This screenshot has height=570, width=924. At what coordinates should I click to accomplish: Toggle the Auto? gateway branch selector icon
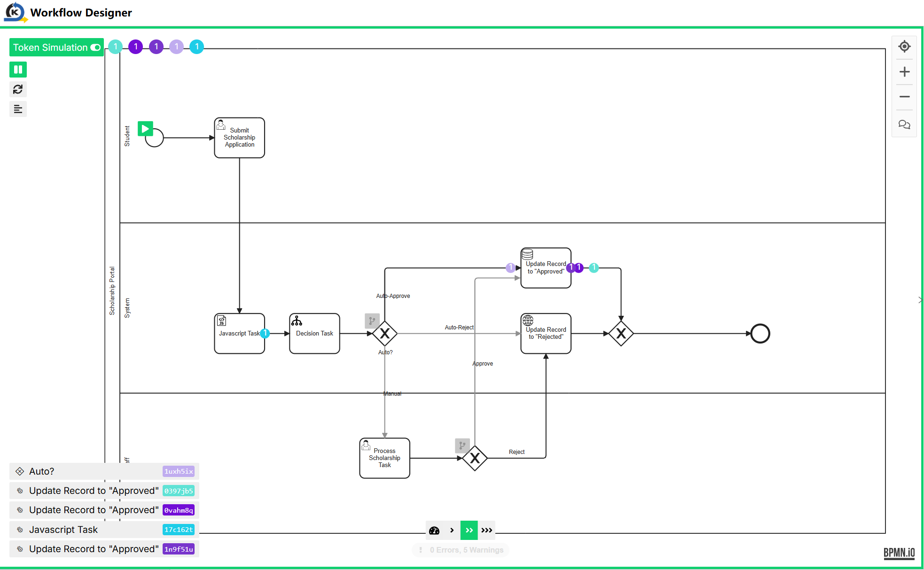(372, 321)
